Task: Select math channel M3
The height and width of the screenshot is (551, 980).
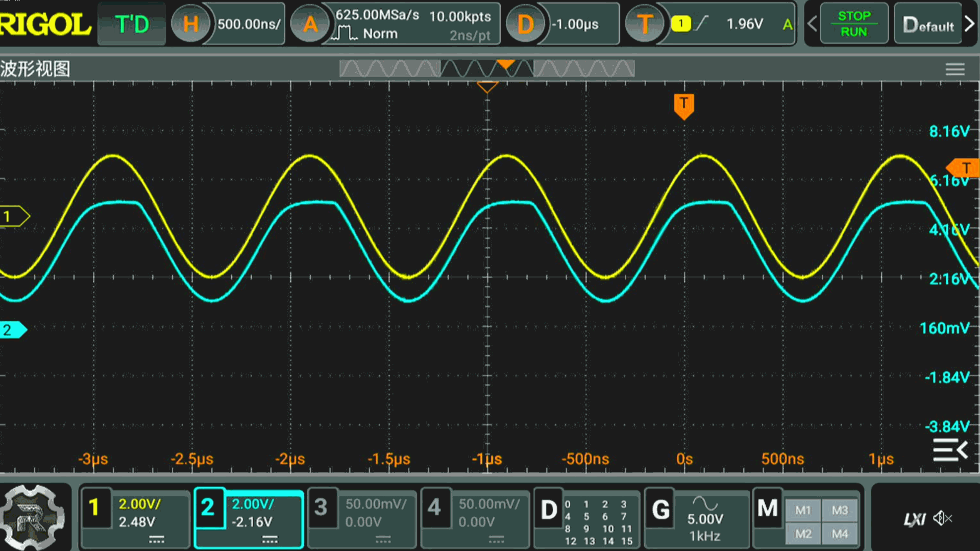Action: pos(840,510)
